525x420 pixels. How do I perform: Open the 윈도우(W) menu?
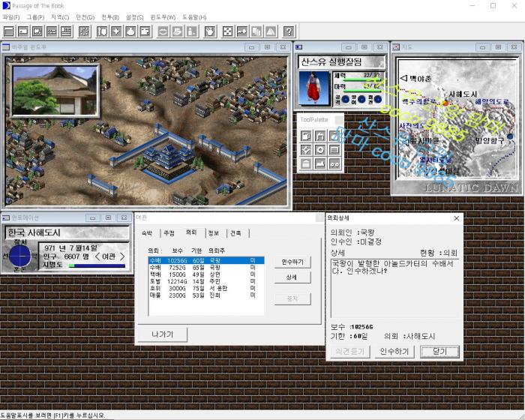pos(163,17)
